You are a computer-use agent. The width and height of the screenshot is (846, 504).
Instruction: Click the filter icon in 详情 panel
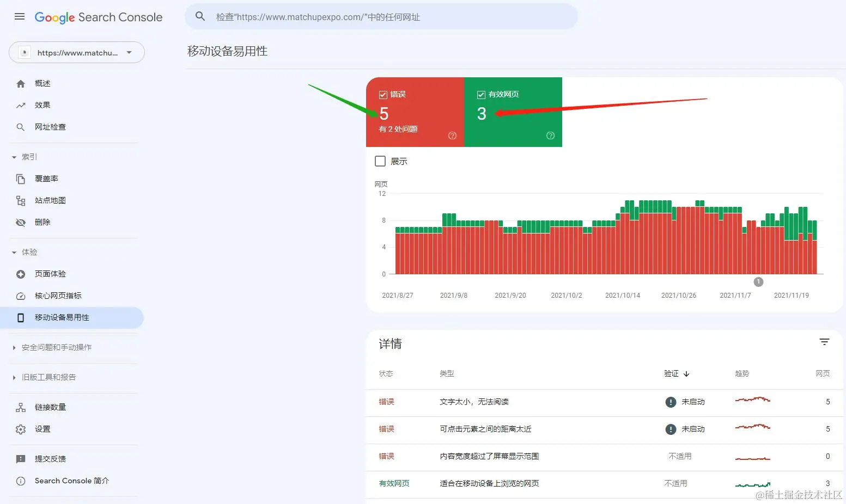pyautogui.click(x=824, y=342)
